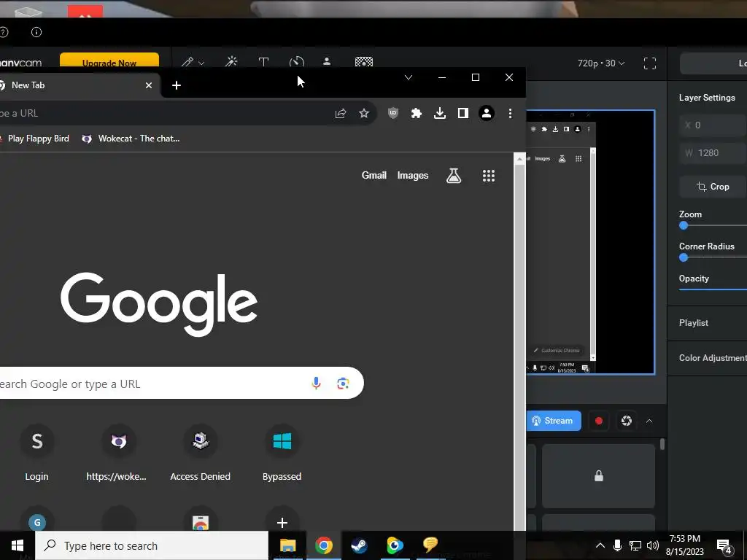Open the Wokecat bookmark

click(131, 139)
